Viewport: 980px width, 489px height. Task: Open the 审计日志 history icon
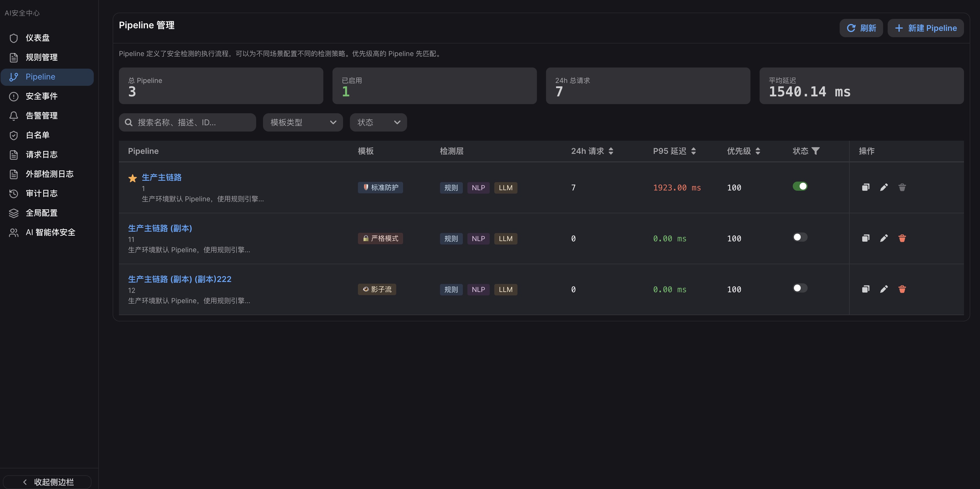pos(14,193)
